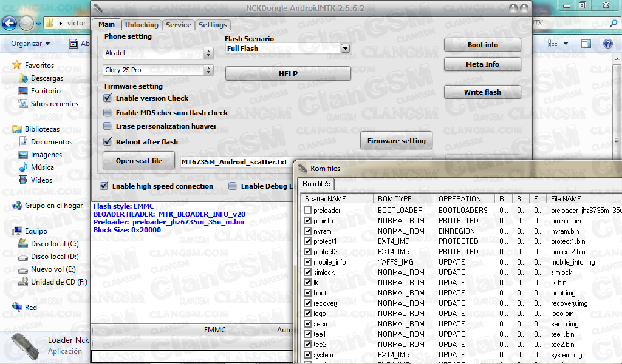Screen dimensions: 622x364
Task: Select Imágenes library
Action: 46,155
